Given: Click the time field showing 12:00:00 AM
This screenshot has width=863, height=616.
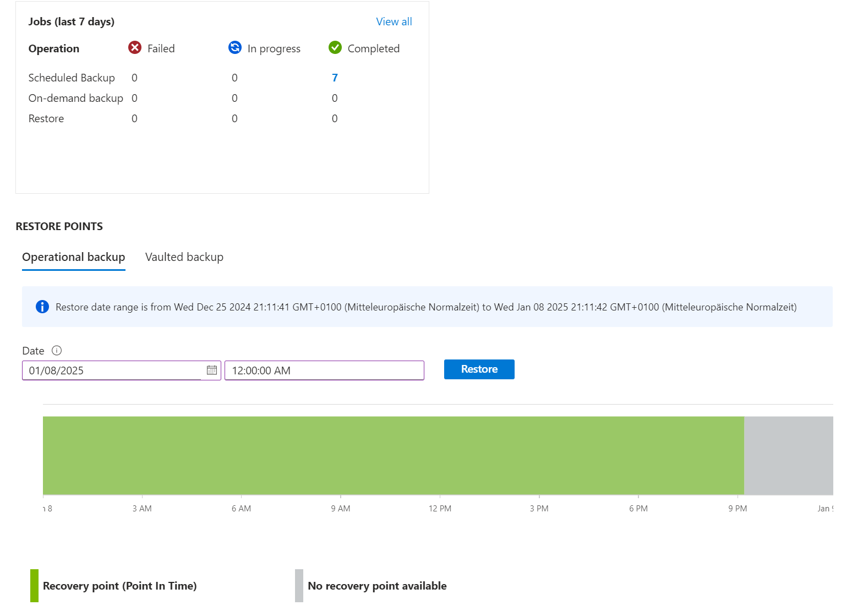Looking at the screenshot, I should click(x=324, y=370).
